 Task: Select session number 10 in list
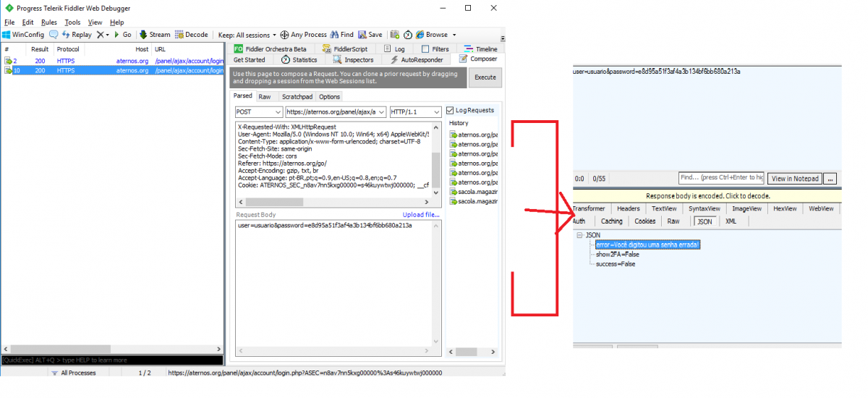(x=112, y=71)
